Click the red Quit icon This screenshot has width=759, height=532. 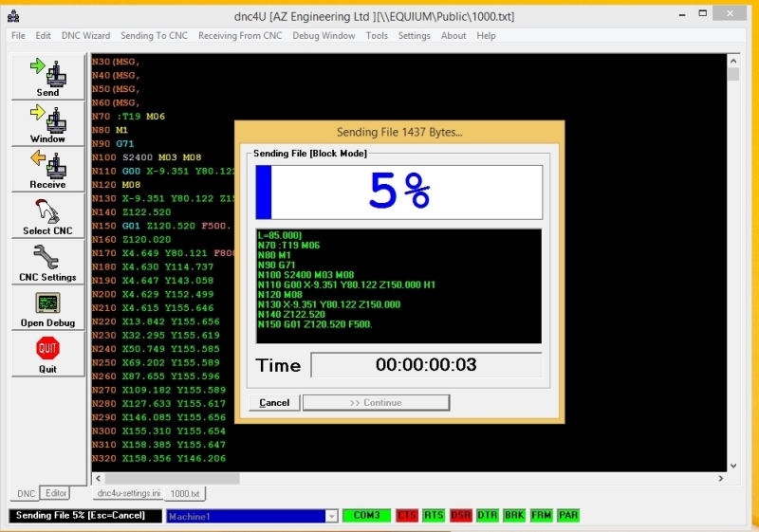pos(47,354)
